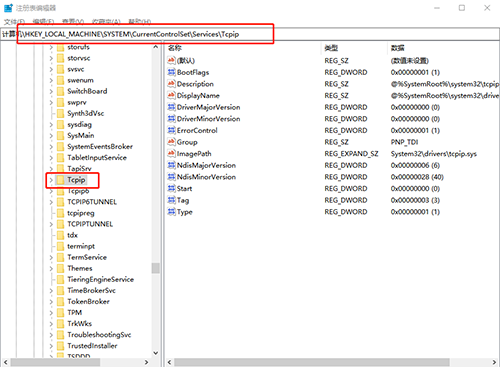500x367 pixels.
Task: Click the TieringEngineService folder icon
Action: (60, 279)
